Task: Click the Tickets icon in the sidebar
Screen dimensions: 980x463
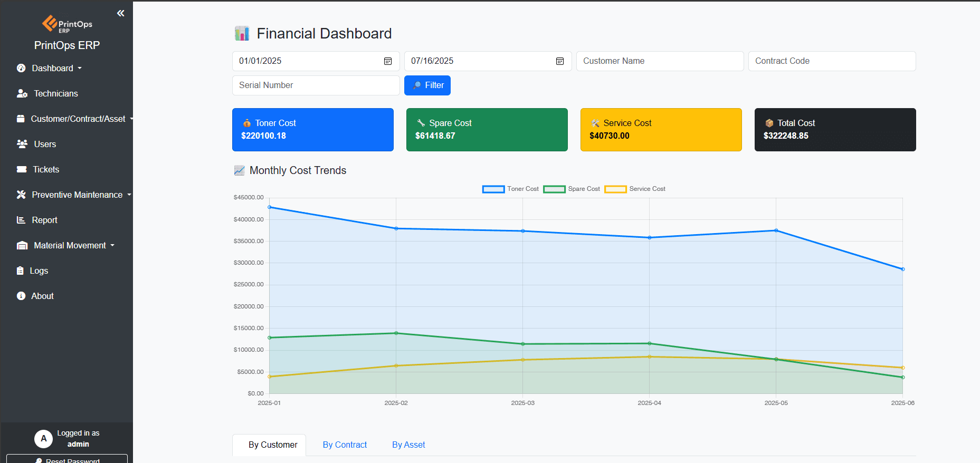Action: click(22, 169)
